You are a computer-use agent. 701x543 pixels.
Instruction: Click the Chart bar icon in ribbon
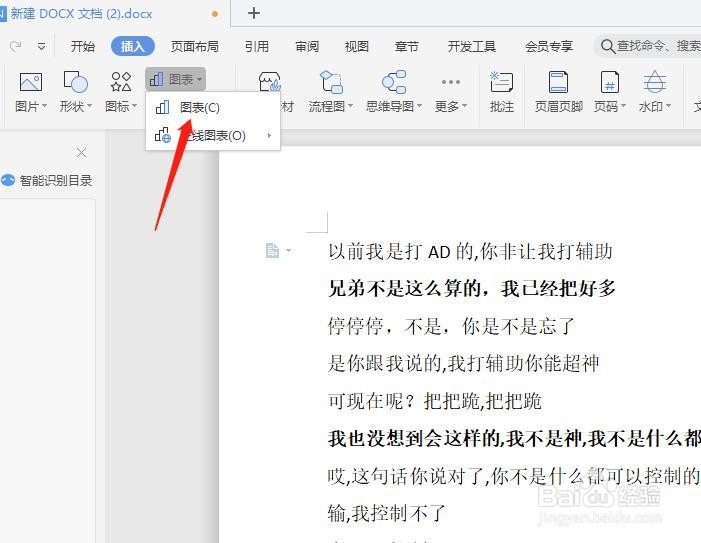click(156, 80)
